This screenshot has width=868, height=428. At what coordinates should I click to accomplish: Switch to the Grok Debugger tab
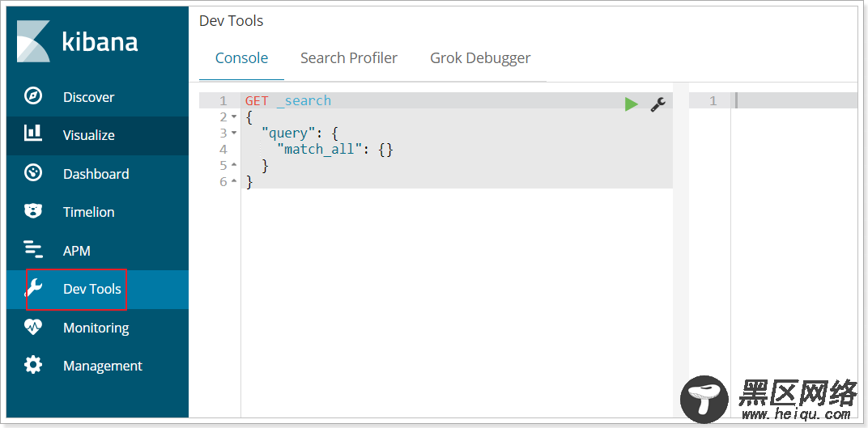click(x=480, y=58)
